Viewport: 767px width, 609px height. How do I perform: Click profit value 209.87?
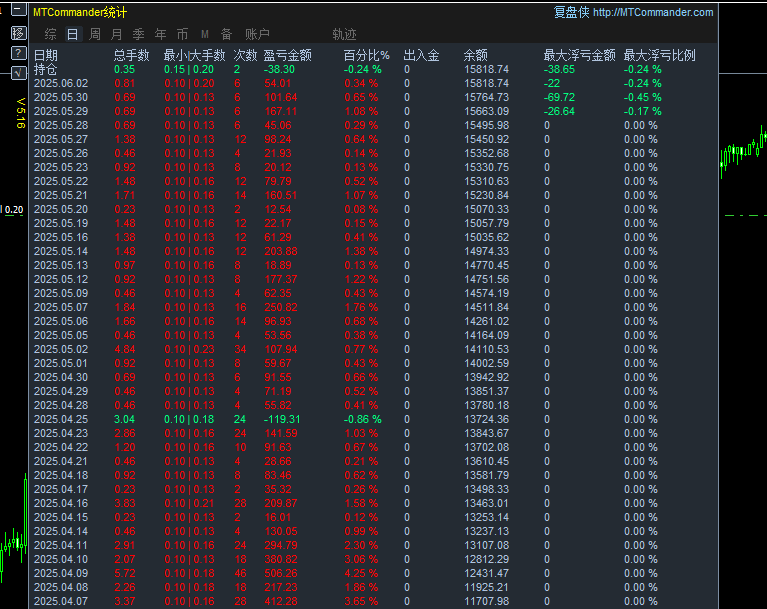[281, 503]
